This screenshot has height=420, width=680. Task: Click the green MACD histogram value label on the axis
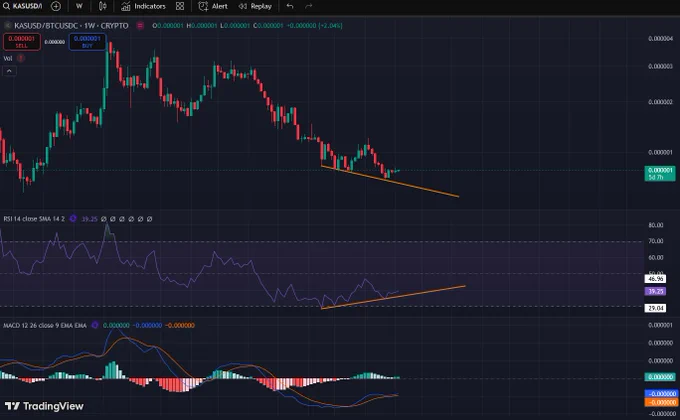click(660, 377)
